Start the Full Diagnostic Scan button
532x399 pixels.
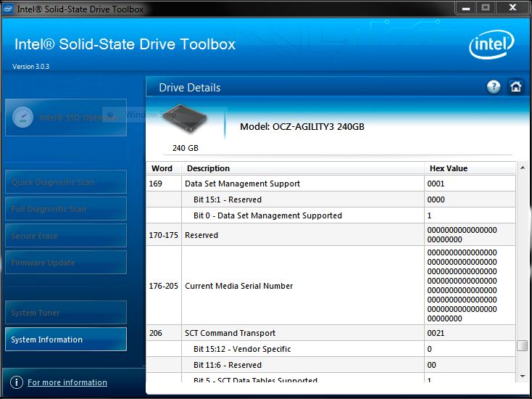click(x=66, y=208)
